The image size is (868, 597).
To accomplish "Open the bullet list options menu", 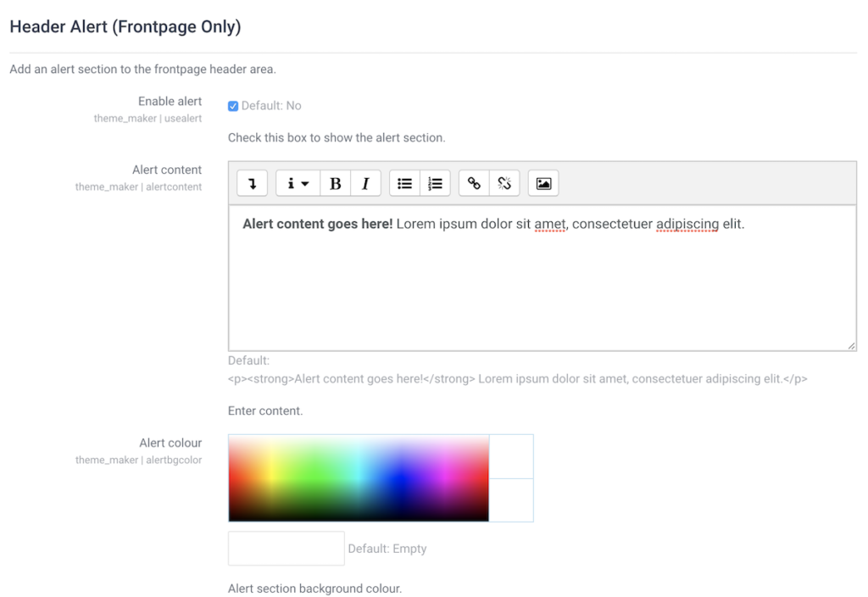I will point(404,182).
